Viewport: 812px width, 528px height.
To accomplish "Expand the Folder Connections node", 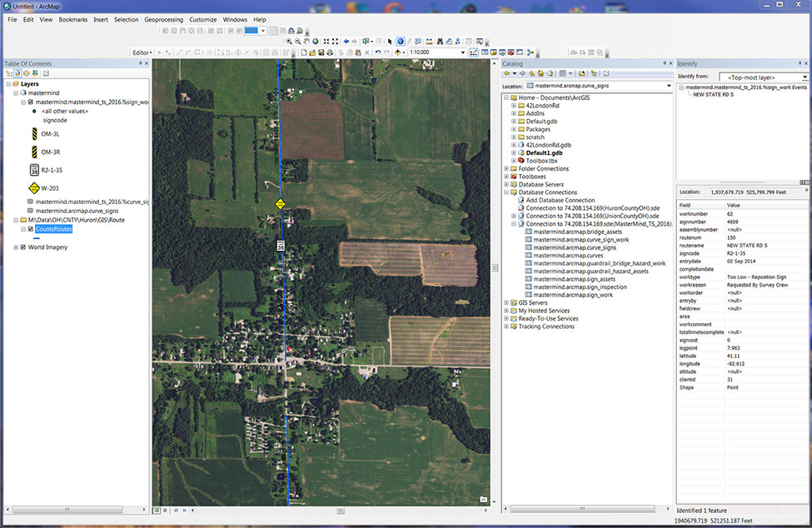I will point(507,169).
